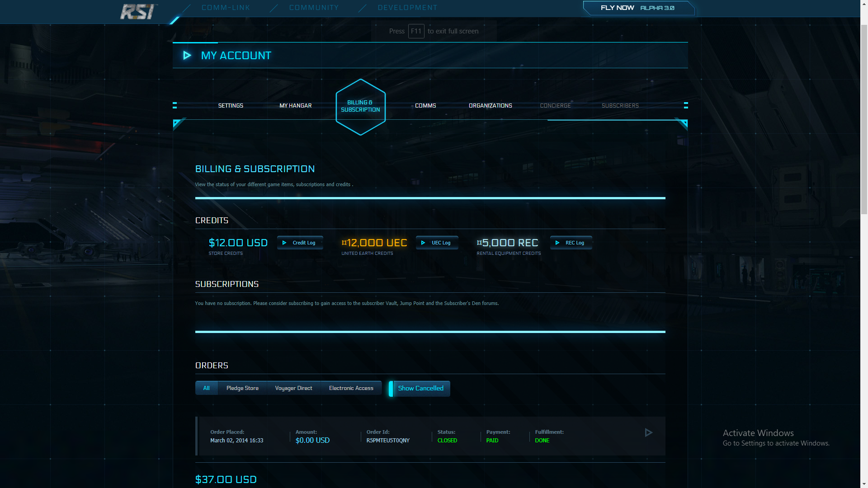Click the 12,000 UEC balance
The width and height of the screenshot is (868, 488).
coord(374,243)
